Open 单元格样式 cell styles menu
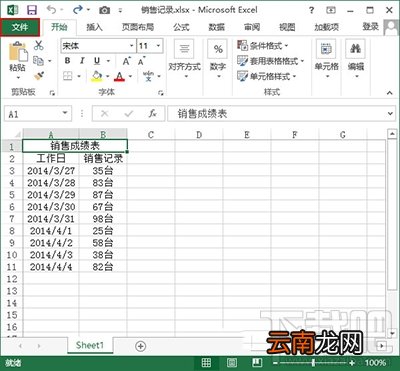Screen dimensions: 400x371 [x=267, y=76]
